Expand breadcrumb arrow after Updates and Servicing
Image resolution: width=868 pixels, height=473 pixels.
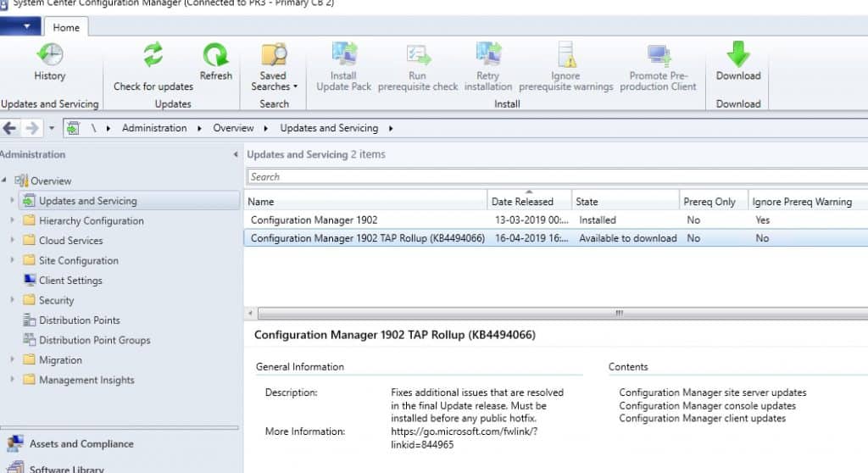click(391, 129)
